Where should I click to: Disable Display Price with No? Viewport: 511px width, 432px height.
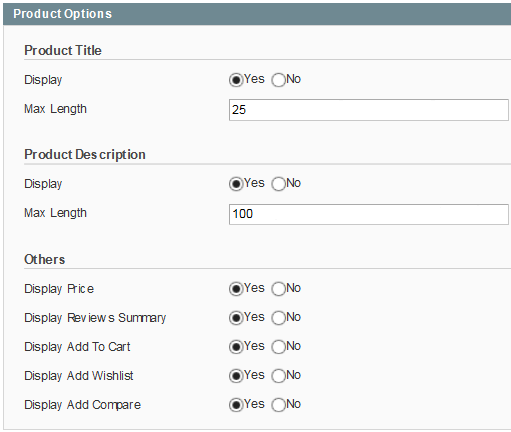[x=278, y=289]
